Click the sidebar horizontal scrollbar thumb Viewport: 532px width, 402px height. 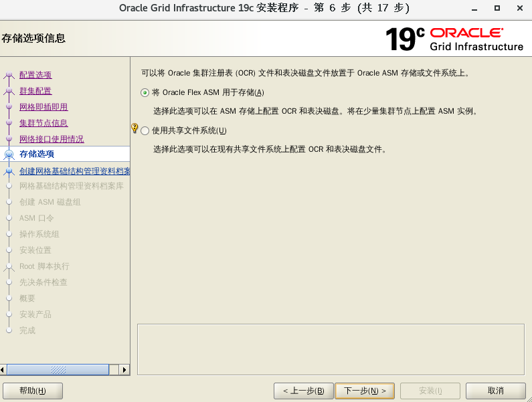58,370
